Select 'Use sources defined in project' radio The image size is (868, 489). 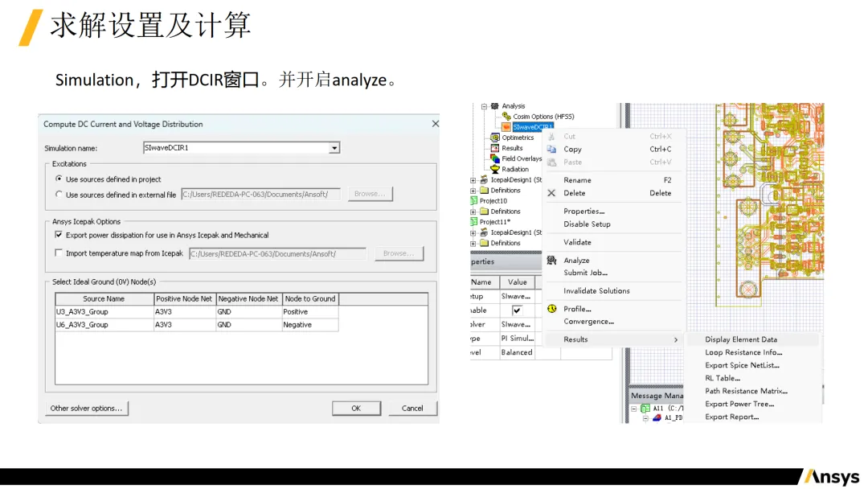(x=59, y=179)
